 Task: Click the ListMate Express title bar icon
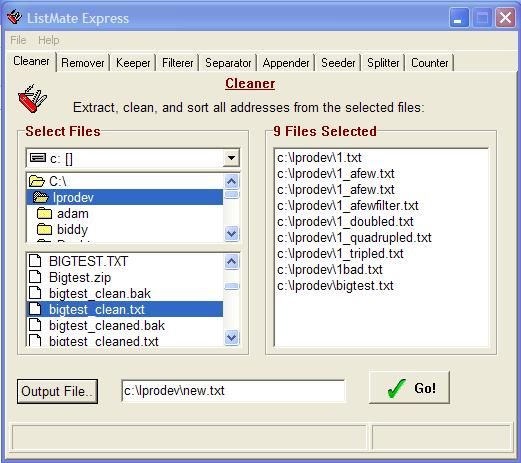click(14, 17)
